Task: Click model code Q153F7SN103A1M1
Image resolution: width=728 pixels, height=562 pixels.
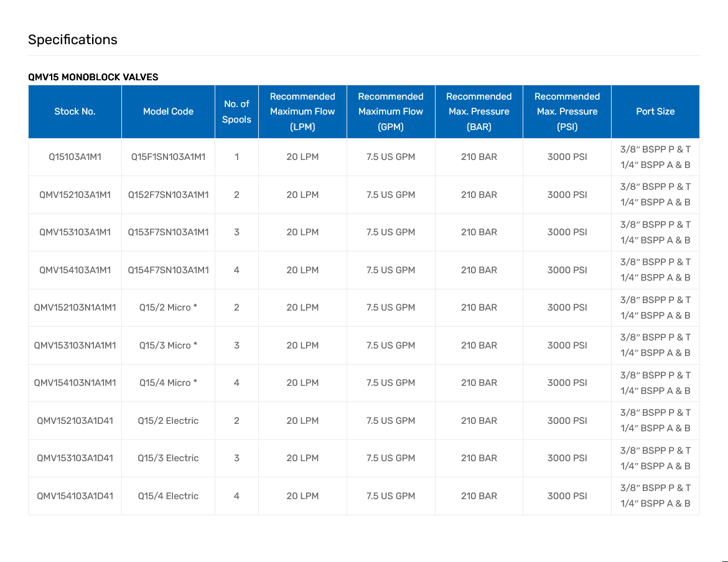Action: (x=168, y=232)
